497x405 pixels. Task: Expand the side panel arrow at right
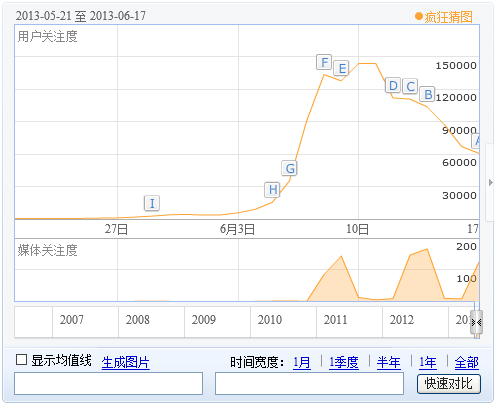(x=490, y=183)
